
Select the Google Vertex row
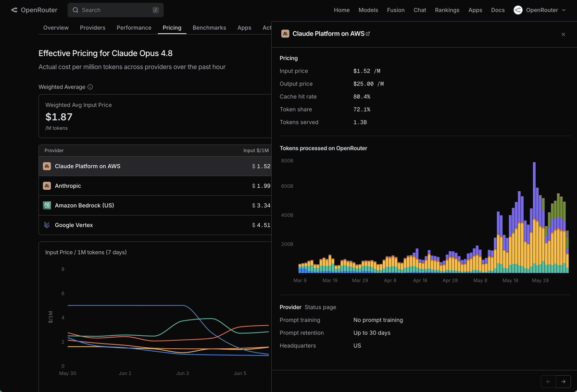click(x=155, y=225)
